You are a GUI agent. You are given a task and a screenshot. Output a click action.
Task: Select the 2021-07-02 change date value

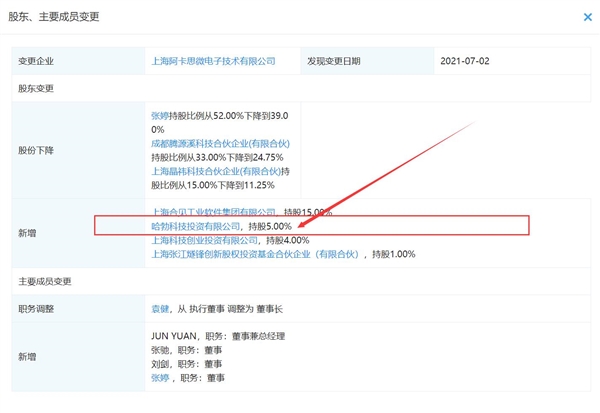pyautogui.click(x=466, y=62)
